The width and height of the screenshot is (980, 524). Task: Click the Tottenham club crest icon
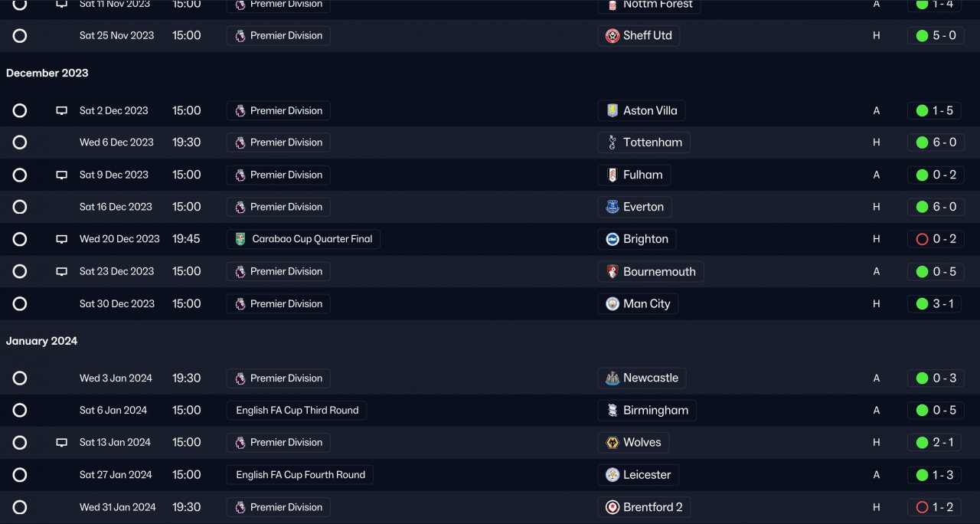[x=612, y=142]
